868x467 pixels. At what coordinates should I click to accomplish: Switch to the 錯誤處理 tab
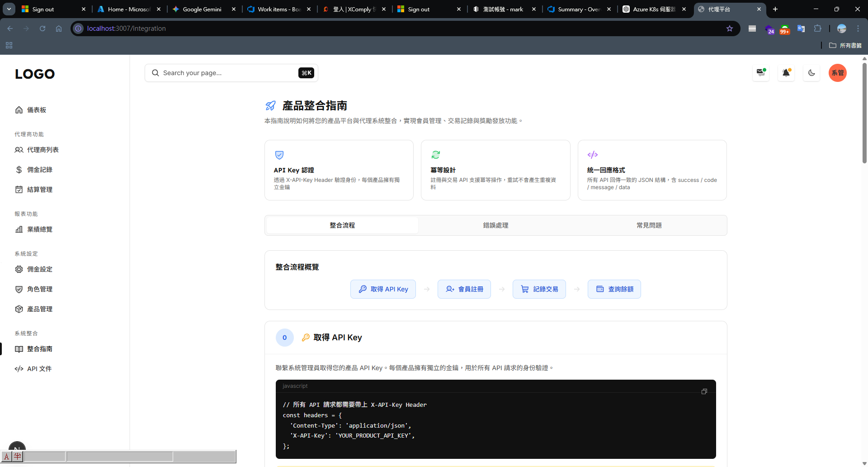coord(495,225)
